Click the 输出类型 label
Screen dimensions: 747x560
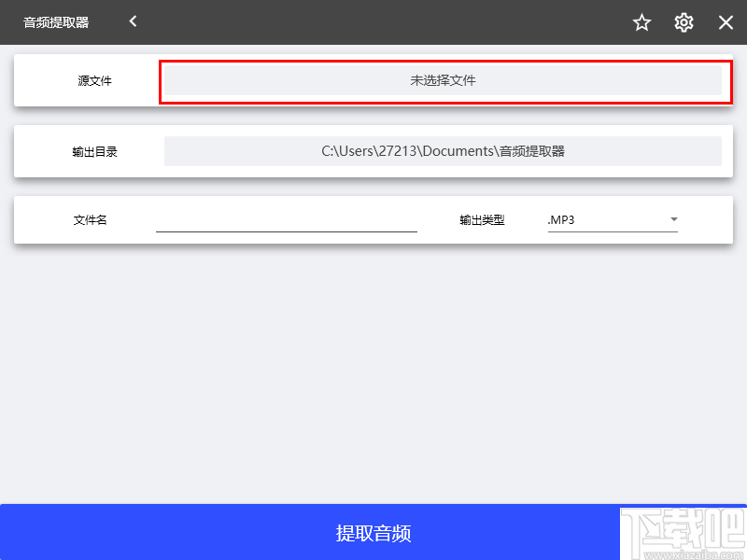pos(482,220)
